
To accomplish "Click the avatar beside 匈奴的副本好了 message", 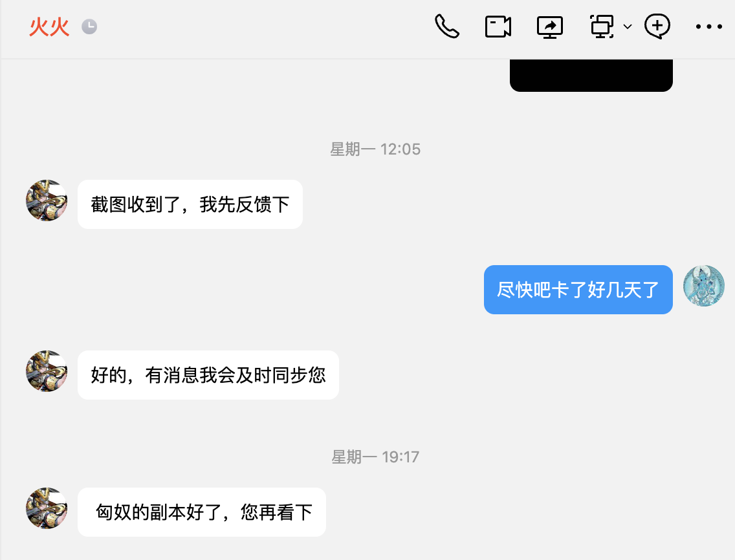I will point(47,508).
